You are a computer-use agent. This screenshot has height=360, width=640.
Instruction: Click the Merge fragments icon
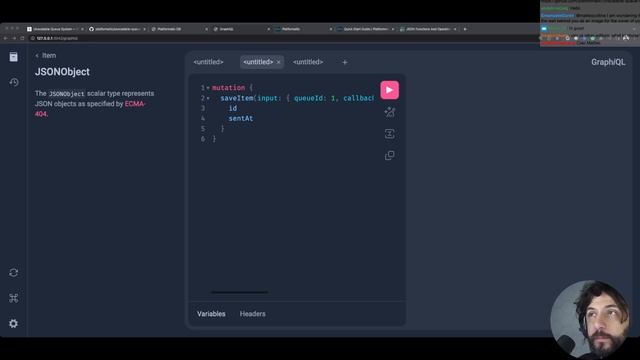pos(389,133)
